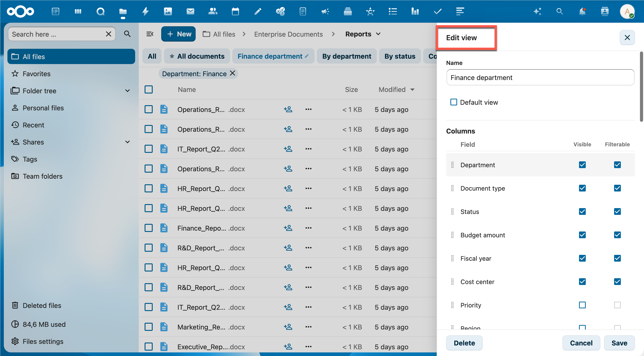644x356 pixels.
Task: Open Tags in sidebar
Action: click(x=71, y=159)
